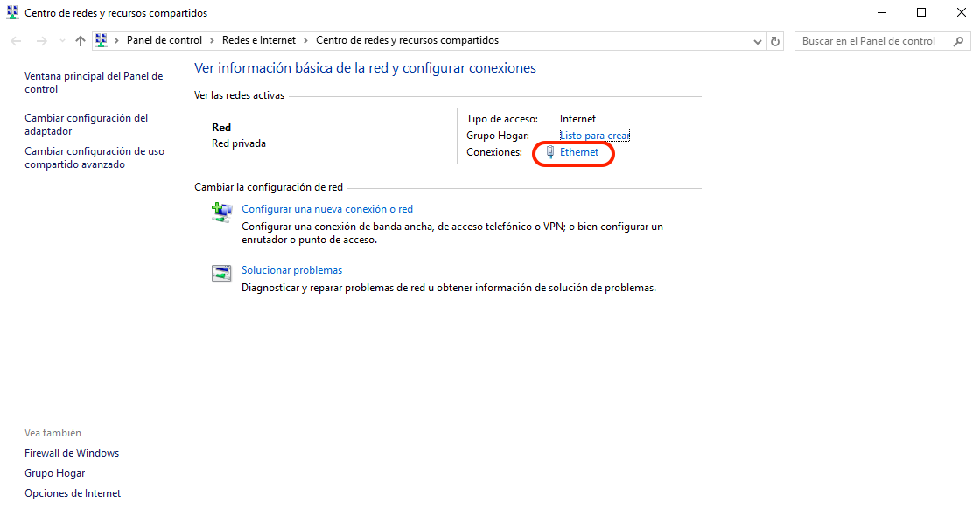The width and height of the screenshot is (980, 516).
Task: Open Redes e Internet breadcrumb
Action: (x=259, y=40)
